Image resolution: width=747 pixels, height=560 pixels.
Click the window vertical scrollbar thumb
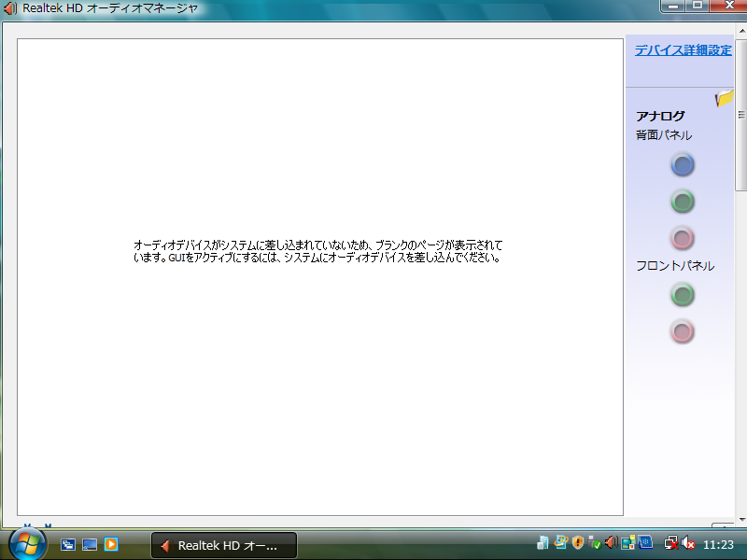click(741, 114)
